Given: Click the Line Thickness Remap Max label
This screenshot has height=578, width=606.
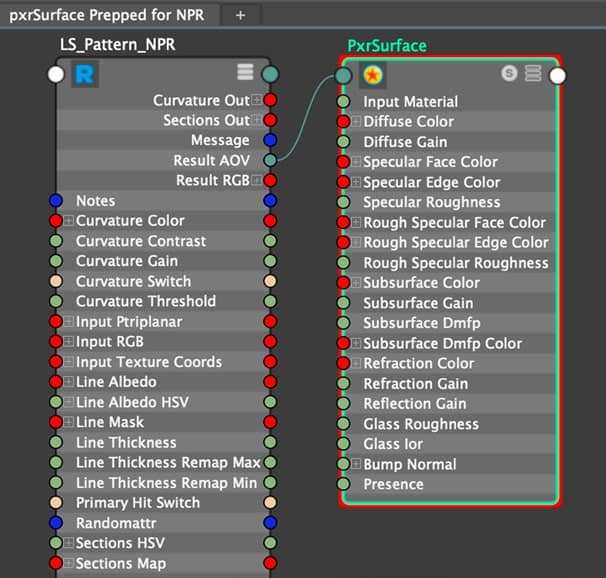Looking at the screenshot, I should (x=168, y=462).
